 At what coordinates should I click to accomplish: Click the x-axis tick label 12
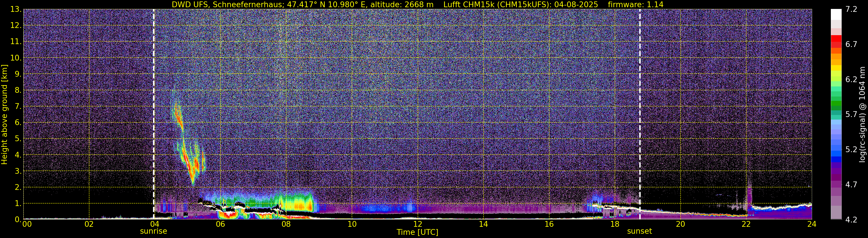tap(417, 224)
